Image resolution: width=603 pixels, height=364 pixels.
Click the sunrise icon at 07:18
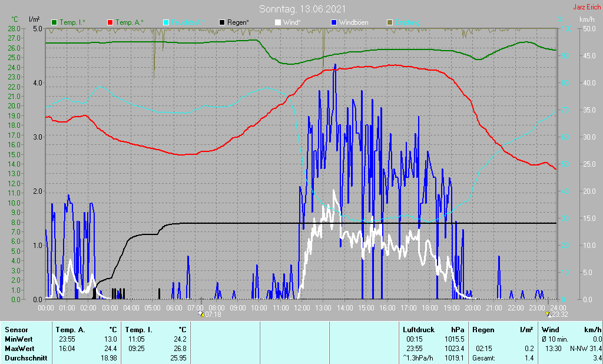[x=201, y=315]
